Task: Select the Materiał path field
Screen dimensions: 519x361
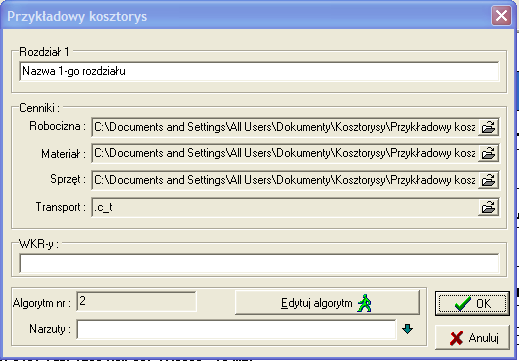Action: coord(285,153)
